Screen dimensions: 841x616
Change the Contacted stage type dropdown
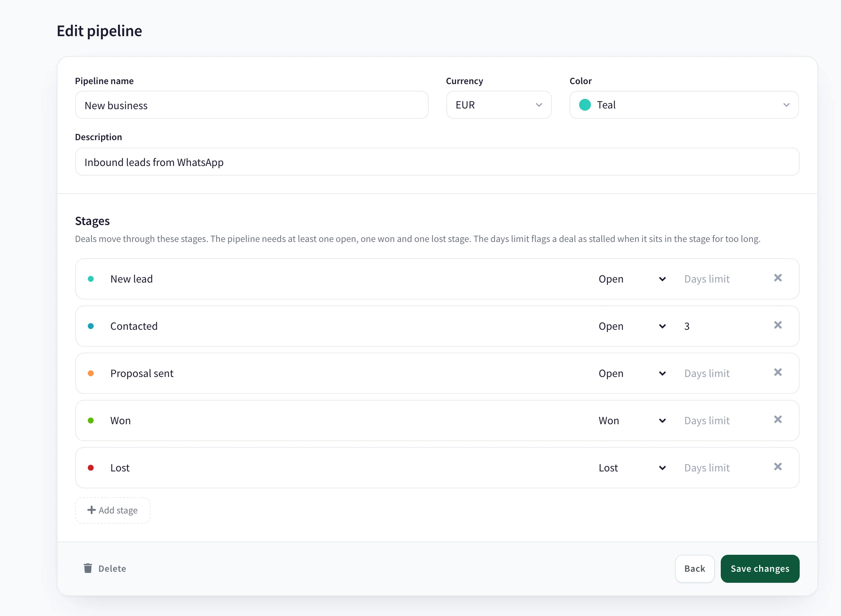[x=632, y=326]
